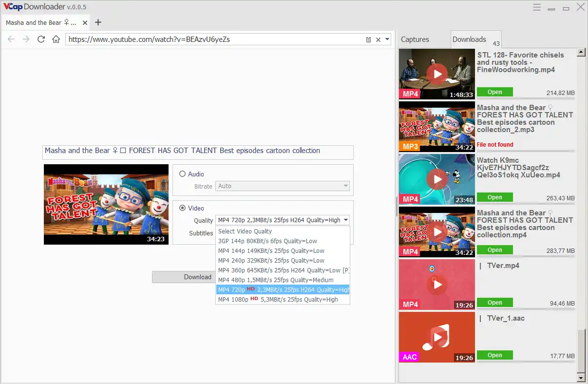
Task: Click the forward navigation arrow icon
Action: 26,39
